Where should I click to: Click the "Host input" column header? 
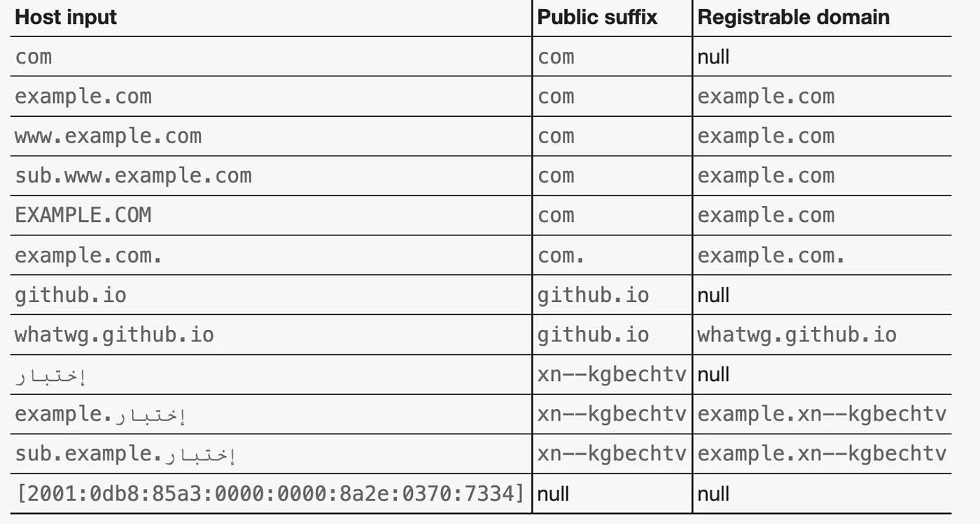(x=66, y=18)
